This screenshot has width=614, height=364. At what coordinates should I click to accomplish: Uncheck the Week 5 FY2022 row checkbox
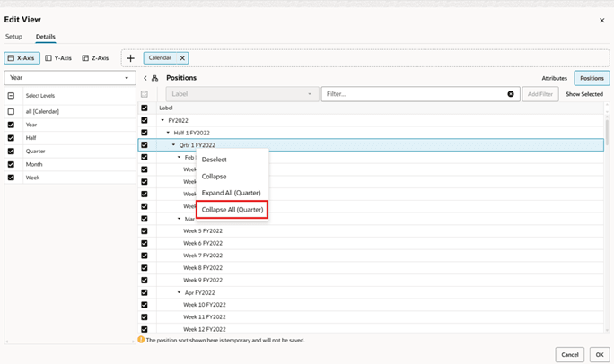145,230
